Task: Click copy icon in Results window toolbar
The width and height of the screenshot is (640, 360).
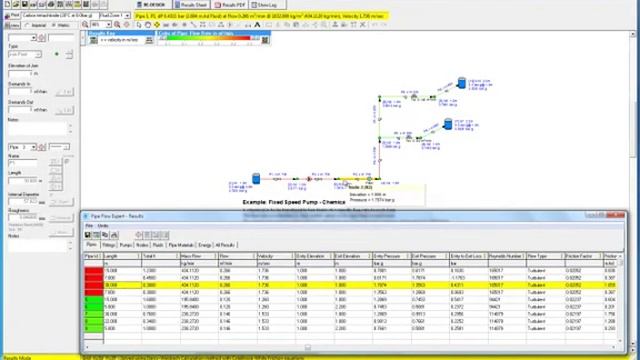Action: click(x=105, y=235)
